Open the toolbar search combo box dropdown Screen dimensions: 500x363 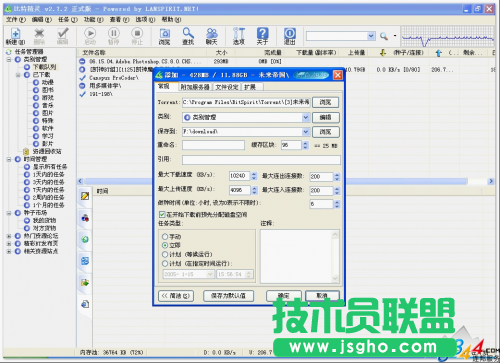371,36
